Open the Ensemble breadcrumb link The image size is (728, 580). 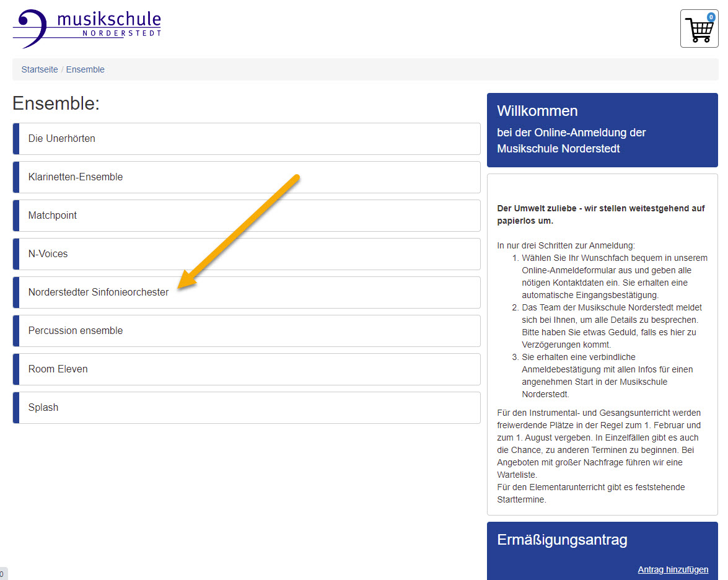(85, 69)
